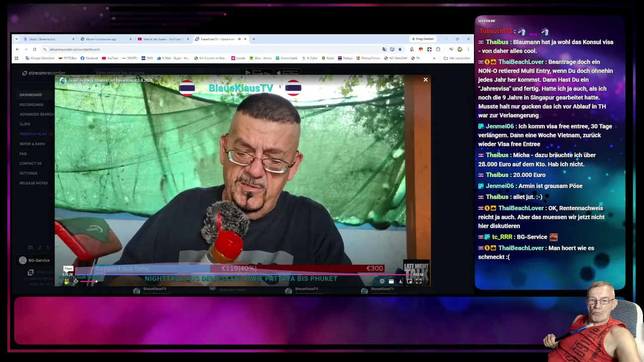644x362 pixels.
Task: Open the E-Mail - Skype bookmark
Action: click(x=173, y=58)
